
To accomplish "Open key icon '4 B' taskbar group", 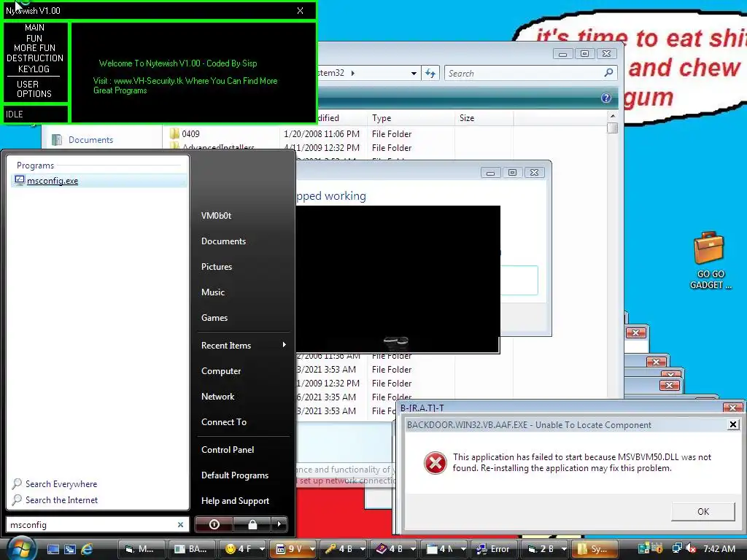I will pyautogui.click(x=343, y=549).
